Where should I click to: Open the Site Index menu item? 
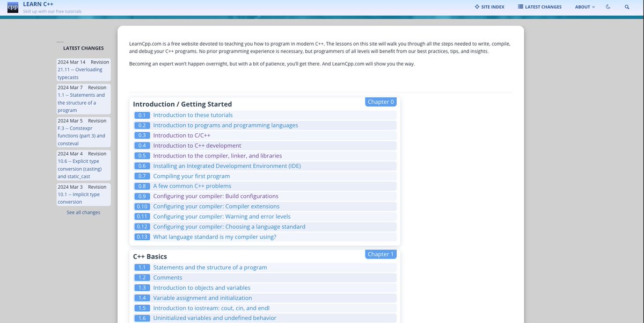[x=489, y=7]
